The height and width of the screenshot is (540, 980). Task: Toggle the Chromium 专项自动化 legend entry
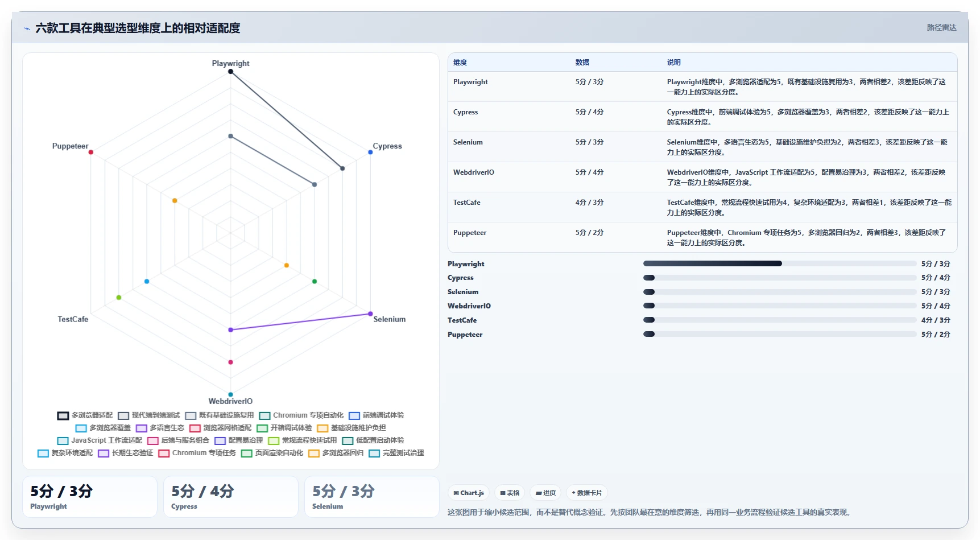301,415
